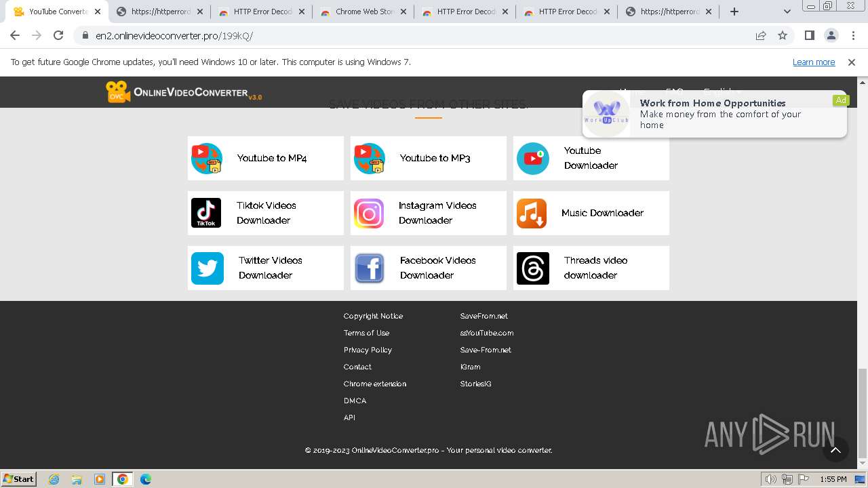The height and width of the screenshot is (488, 868).
Task: Click the Youtube Downloader play icon
Action: click(x=533, y=159)
